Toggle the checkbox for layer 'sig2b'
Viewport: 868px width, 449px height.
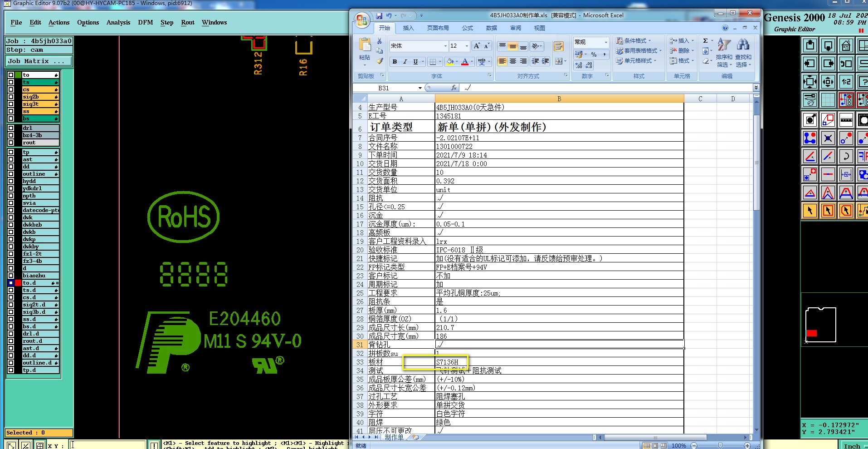11,97
